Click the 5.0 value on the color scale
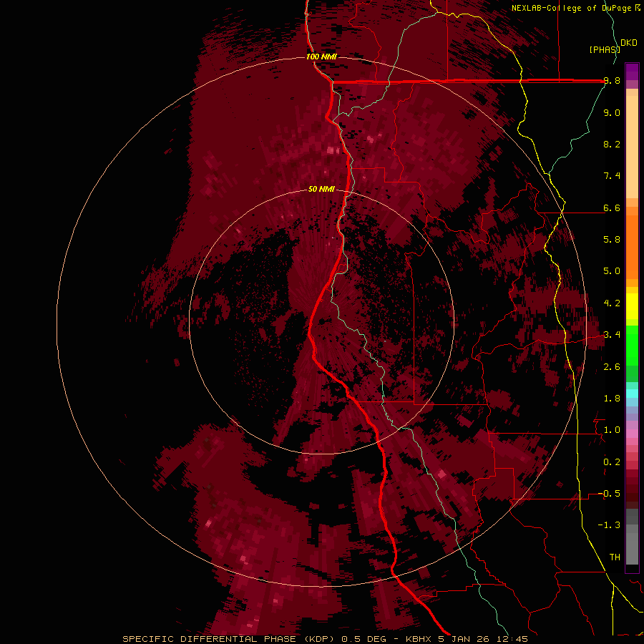This screenshot has height=644, width=644. coord(612,271)
